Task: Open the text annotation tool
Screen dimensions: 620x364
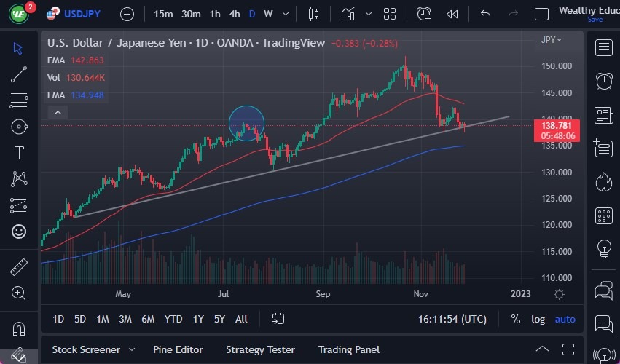Action: tap(19, 152)
